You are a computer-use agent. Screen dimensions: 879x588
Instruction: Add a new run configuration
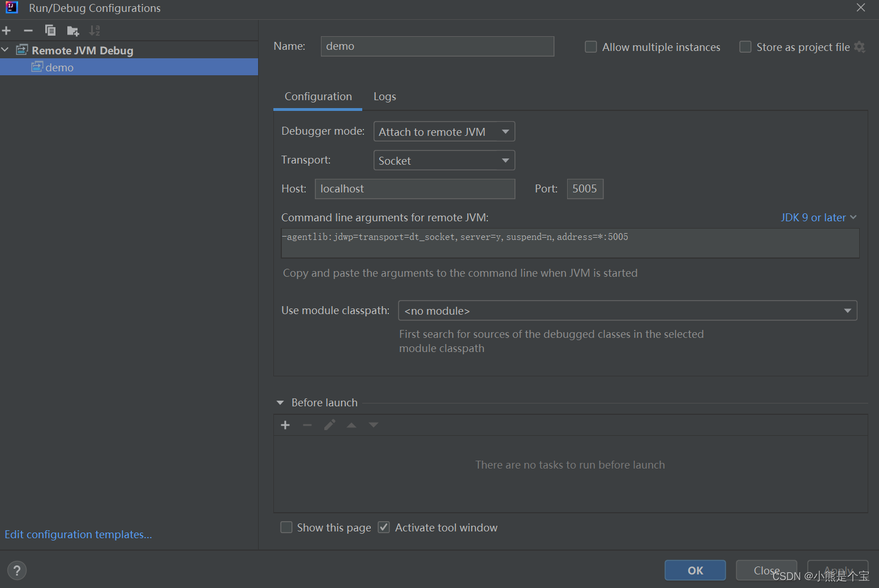[6, 30]
